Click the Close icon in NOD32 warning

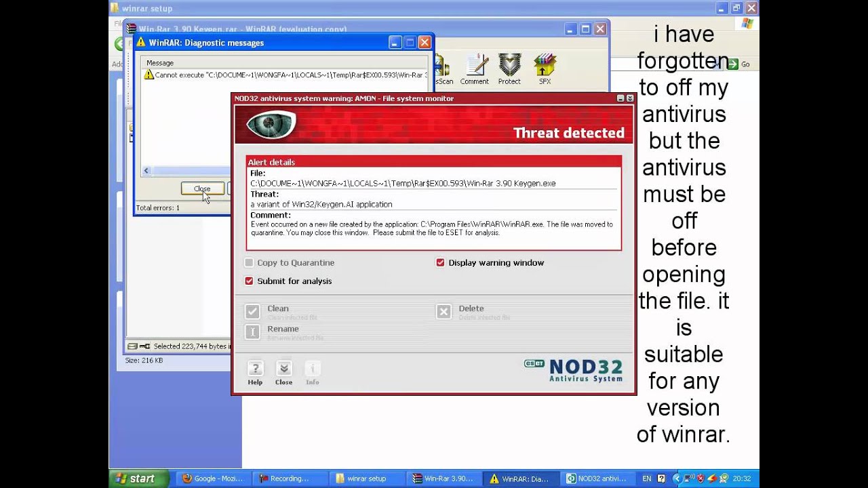pos(283,373)
